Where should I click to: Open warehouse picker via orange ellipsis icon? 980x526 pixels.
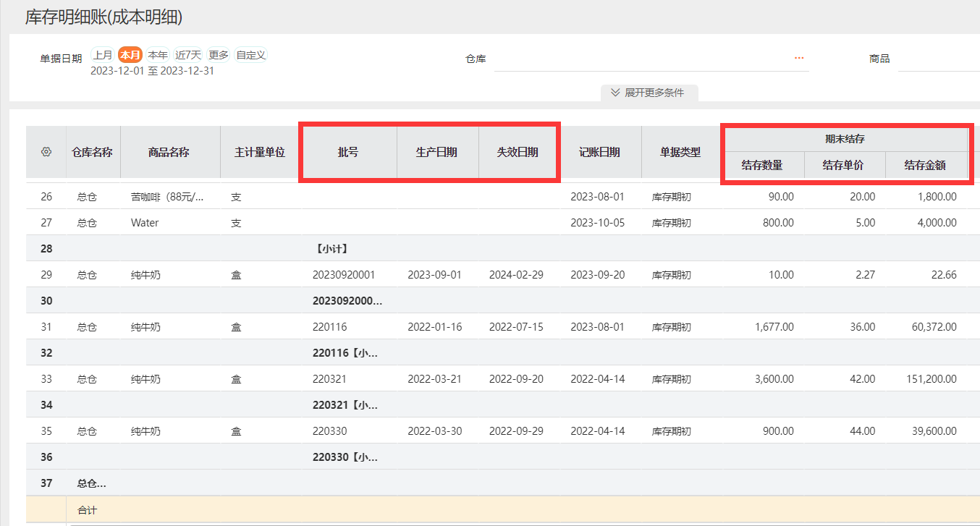coord(799,58)
